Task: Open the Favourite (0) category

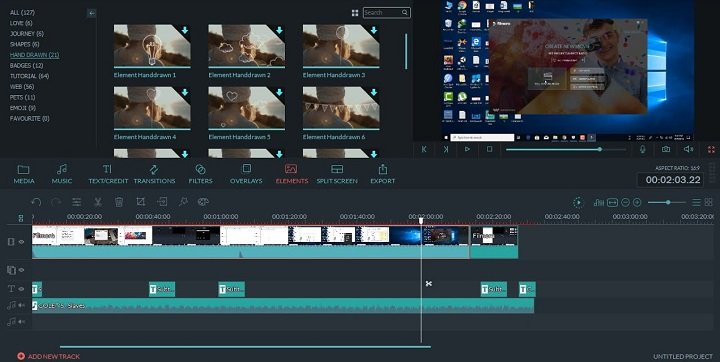Action: [x=29, y=119]
